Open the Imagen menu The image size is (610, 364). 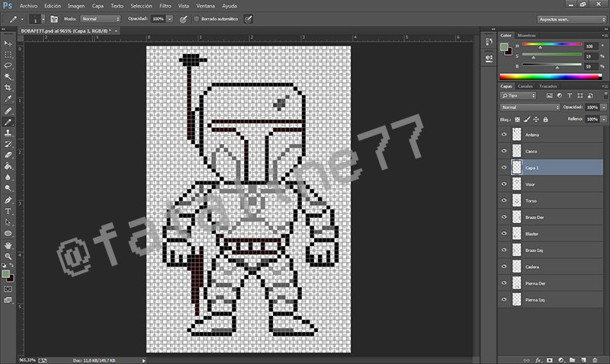75,6
